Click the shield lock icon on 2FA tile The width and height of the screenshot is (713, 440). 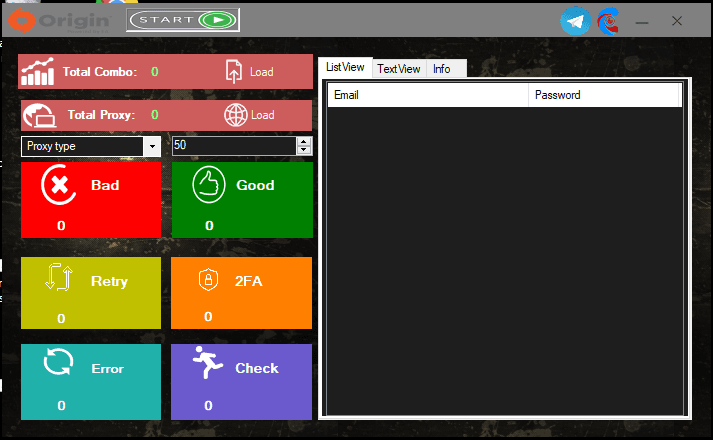[208, 280]
